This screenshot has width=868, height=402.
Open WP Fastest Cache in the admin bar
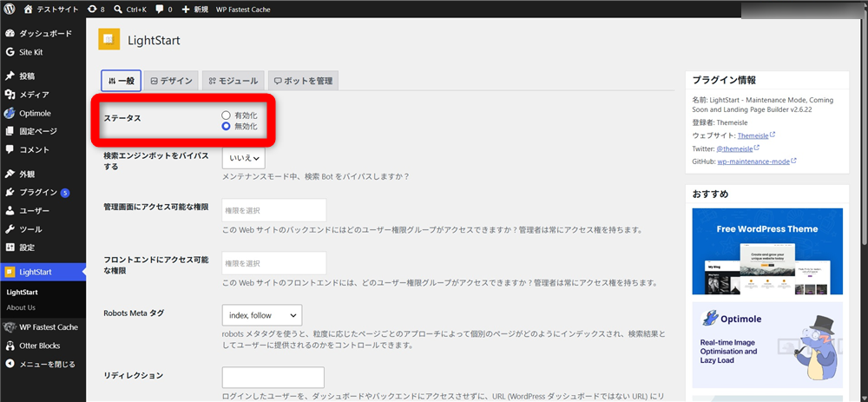pyautogui.click(x=243, y=9)
